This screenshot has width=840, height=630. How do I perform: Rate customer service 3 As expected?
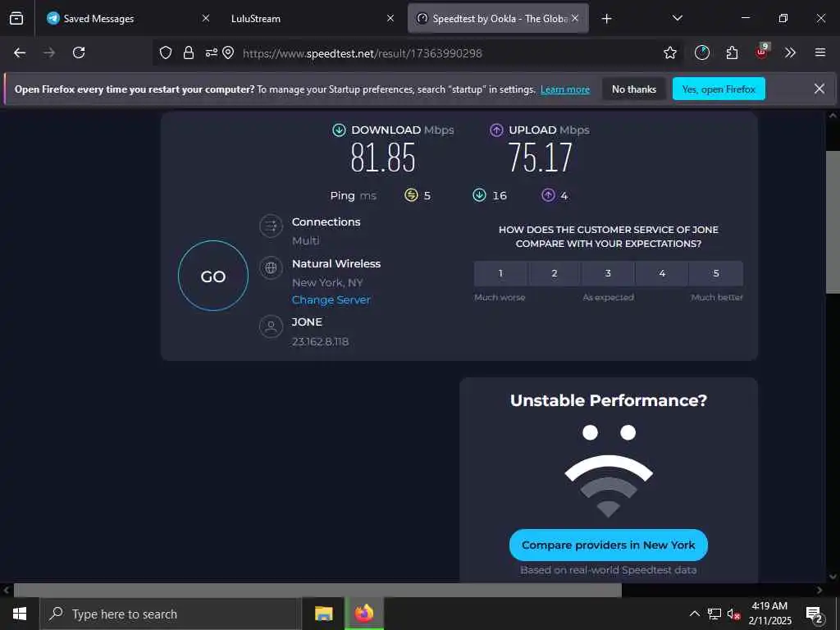pos(608,273)
